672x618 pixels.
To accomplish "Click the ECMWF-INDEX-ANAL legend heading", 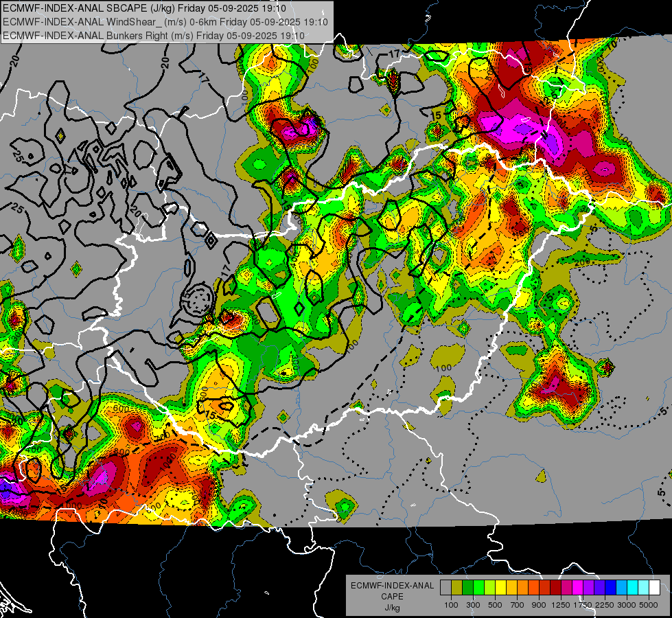I will click(392, 586).
